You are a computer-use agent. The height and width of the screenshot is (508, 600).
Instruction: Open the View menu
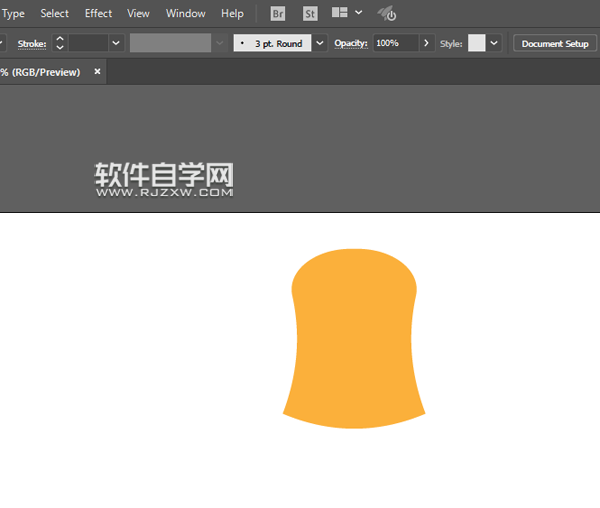[x=138, y=14]
